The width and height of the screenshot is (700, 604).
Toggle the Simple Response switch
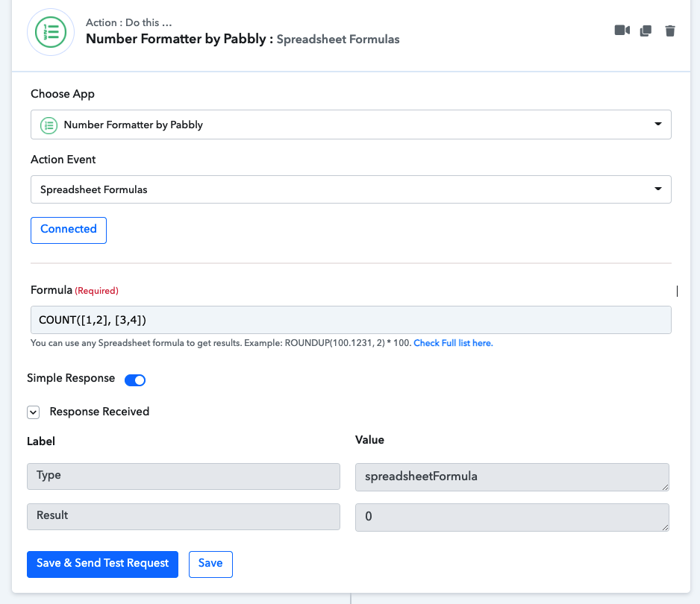(x=135, y=380)
